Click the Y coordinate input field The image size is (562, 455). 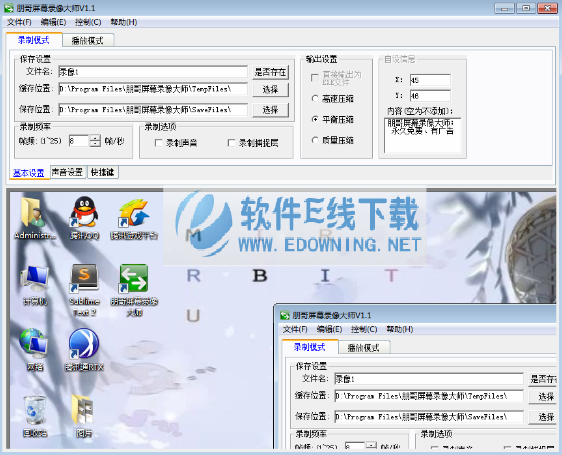430,96
